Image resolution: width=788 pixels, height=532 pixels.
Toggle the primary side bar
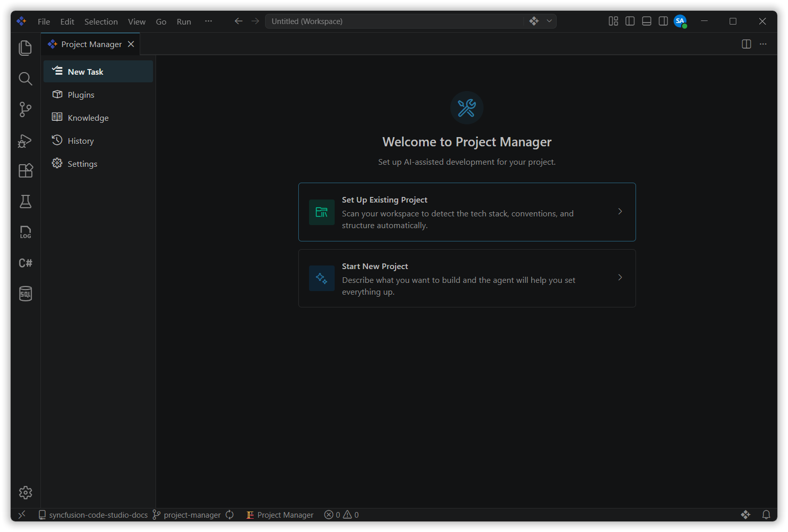(x=630, y=21)
